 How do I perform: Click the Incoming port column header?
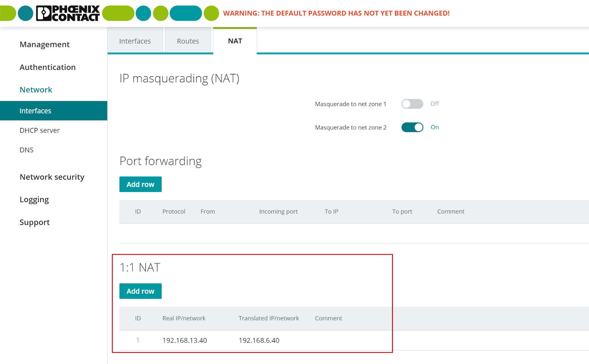pyautogui.click(x=278, y=211)
